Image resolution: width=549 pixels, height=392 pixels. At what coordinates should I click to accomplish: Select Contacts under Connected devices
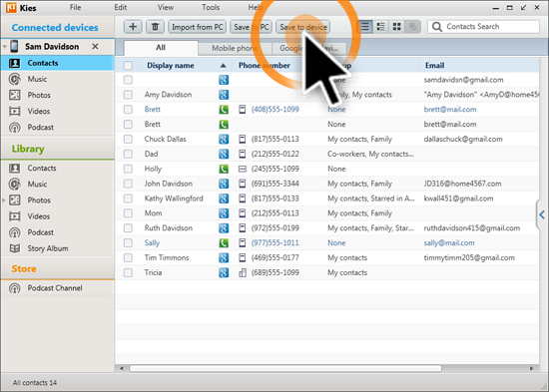coord(58,63)
